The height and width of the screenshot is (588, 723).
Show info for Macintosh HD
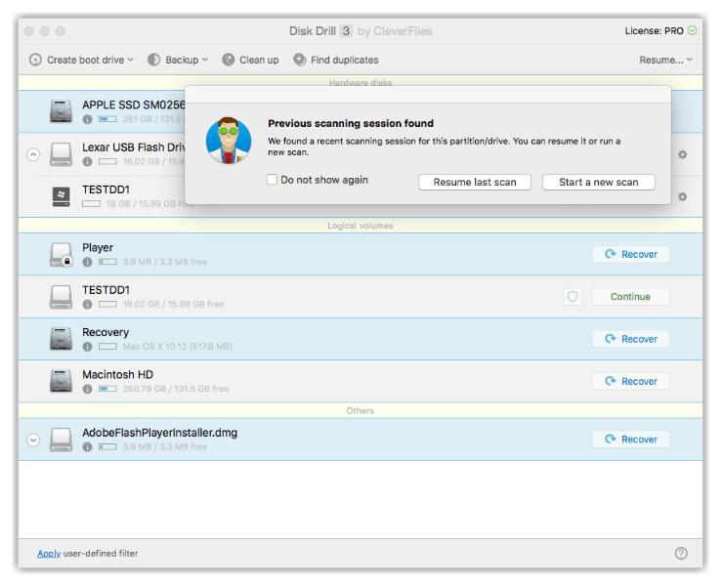pos(87,390)
